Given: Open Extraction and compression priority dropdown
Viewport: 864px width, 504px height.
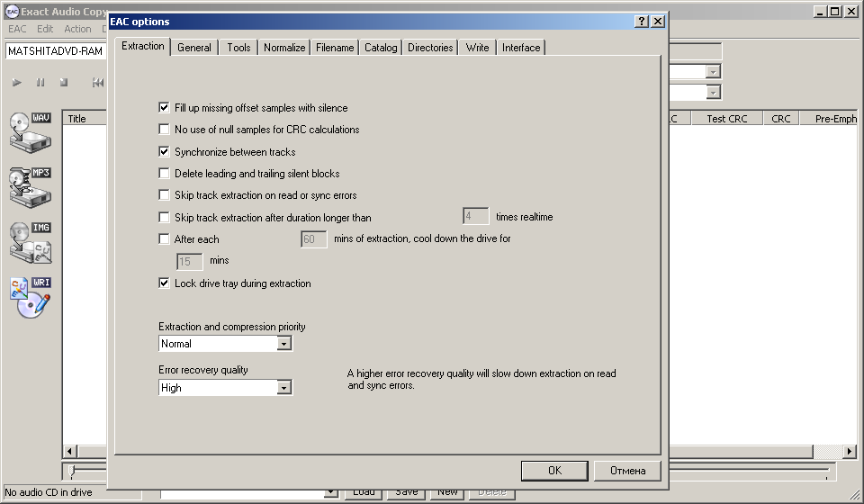Looking at the screenshot, I should (283, 344).
